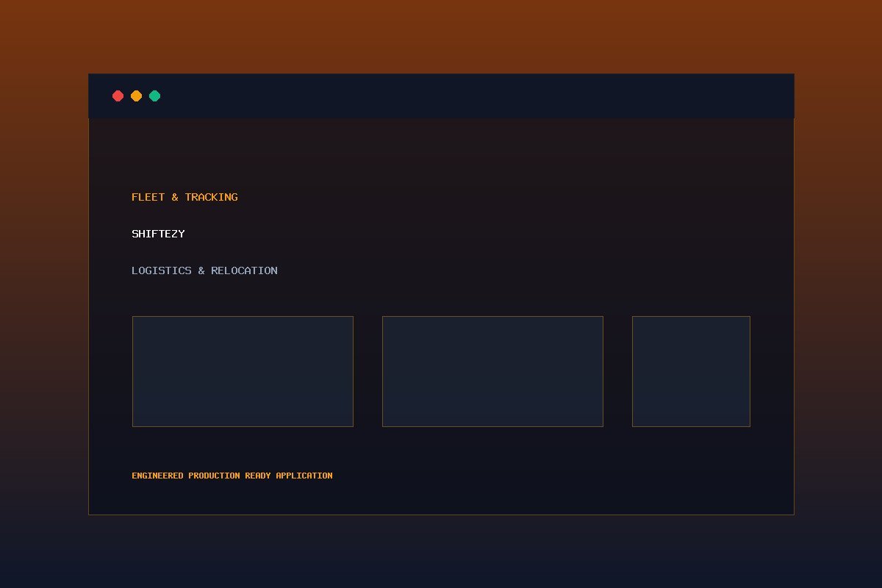Click the LOGISTICS & RELOCATION subtitle

click(204, 270)
